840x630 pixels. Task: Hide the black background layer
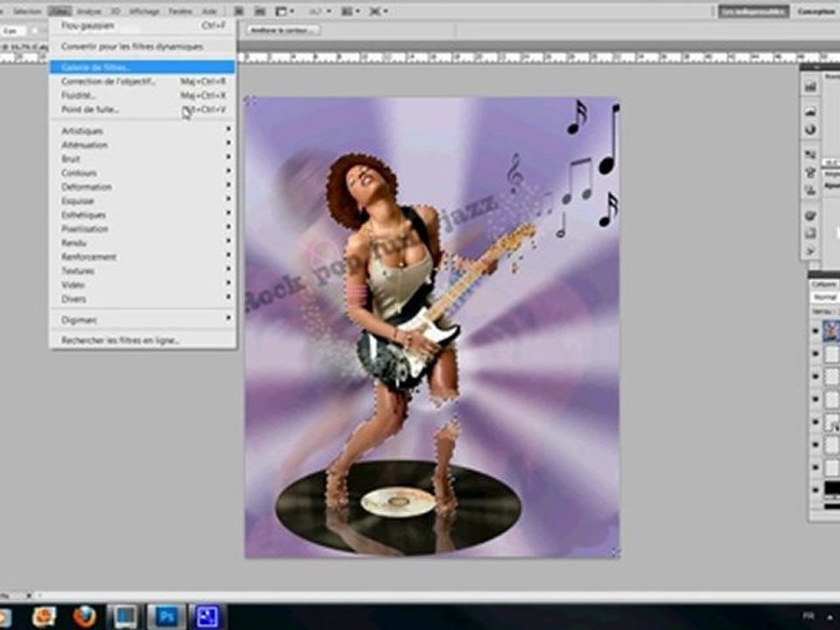[815, 490]
